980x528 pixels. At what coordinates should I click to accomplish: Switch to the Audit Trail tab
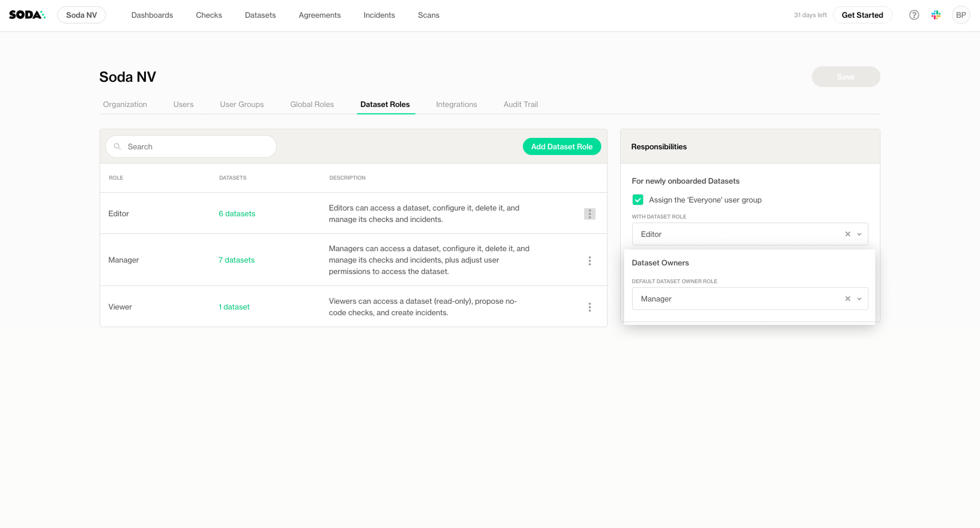(520, 104)
